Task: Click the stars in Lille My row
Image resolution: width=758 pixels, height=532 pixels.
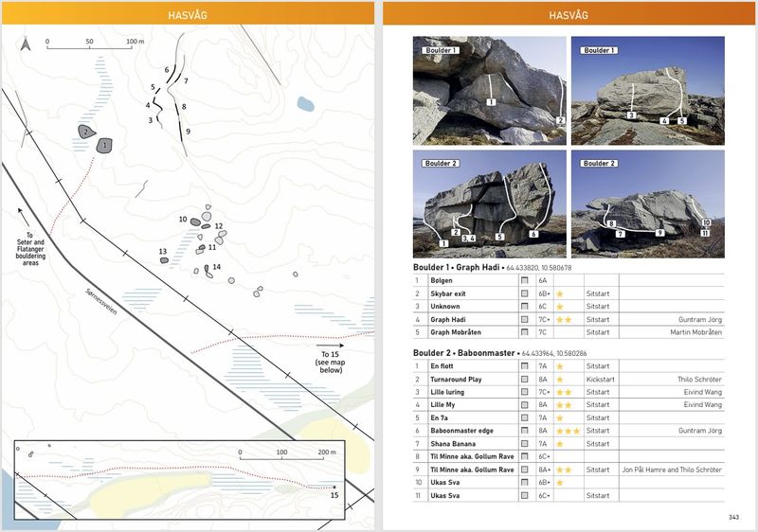Action: pos(564,405)
